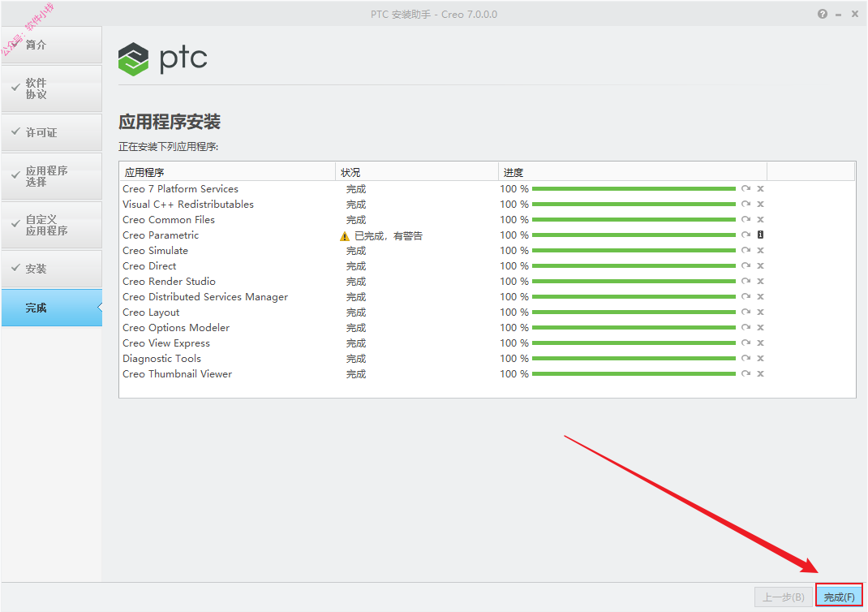Restart icon for Creo Thumbnail Viewer

[x=746, y=374]
